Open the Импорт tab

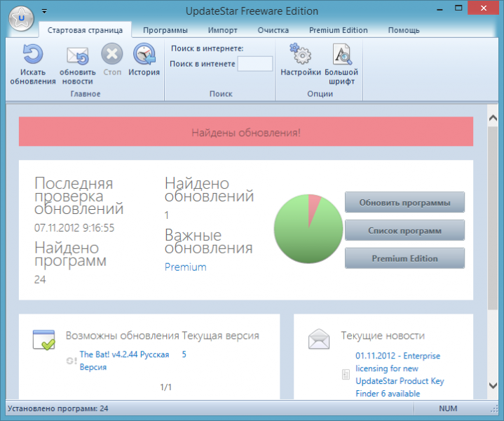(x=222, y=30)
